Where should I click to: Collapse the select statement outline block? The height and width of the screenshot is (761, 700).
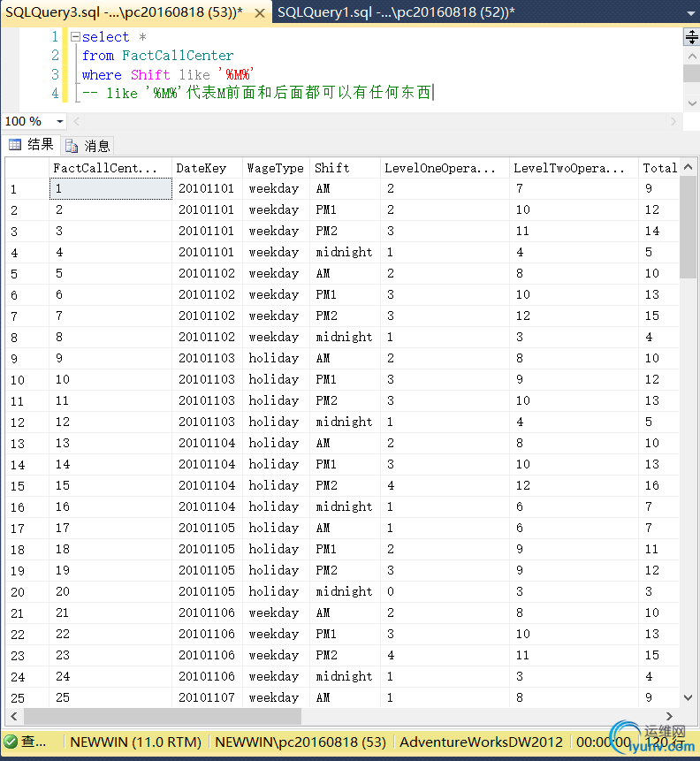point(75,37)
